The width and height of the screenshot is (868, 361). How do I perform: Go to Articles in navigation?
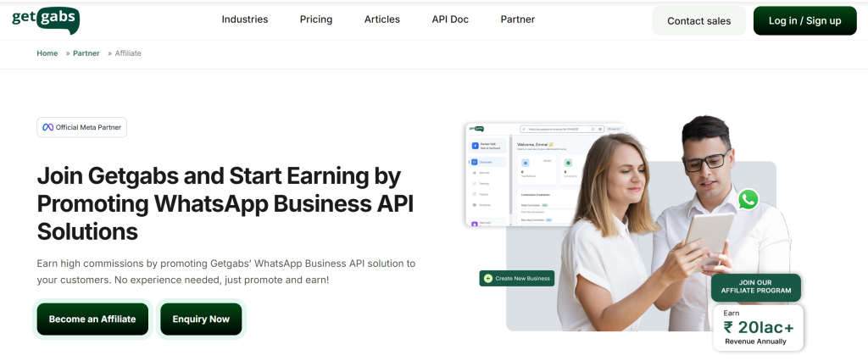point(382,19)
